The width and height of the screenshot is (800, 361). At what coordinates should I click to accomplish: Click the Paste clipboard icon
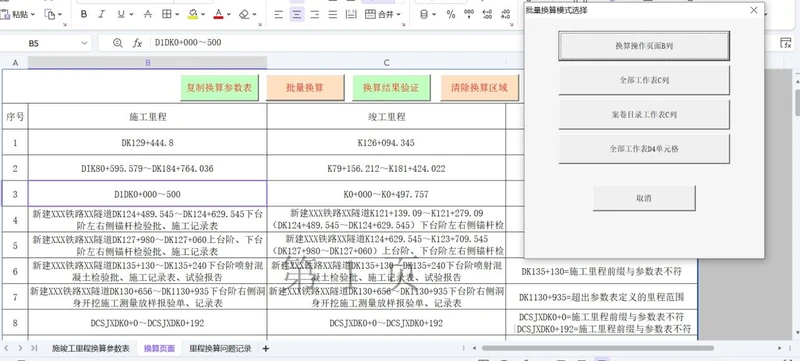[x=4, y=14]
